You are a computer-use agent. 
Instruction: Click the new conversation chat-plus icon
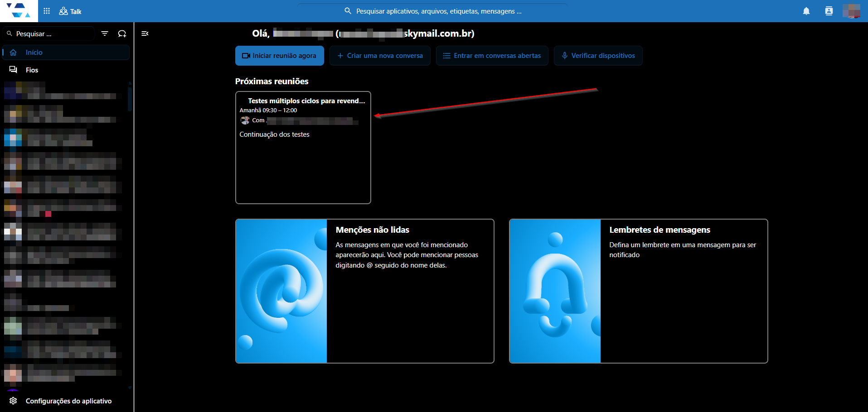coord(122,34)
